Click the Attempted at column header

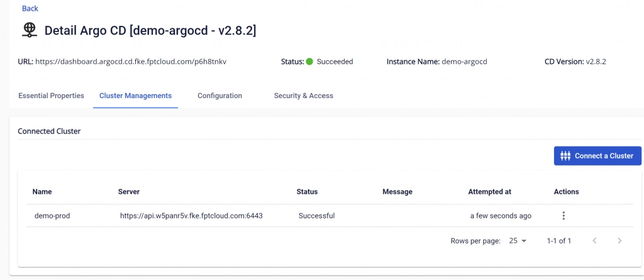coord(489,192)
